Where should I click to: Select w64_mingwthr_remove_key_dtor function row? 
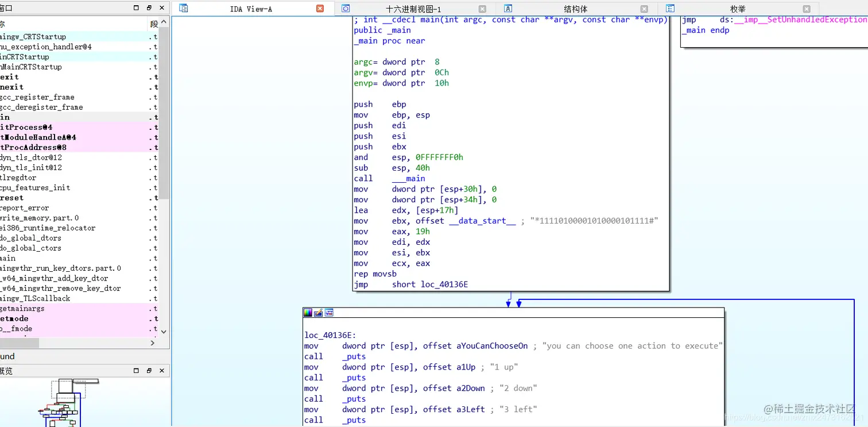pos(79,288)
